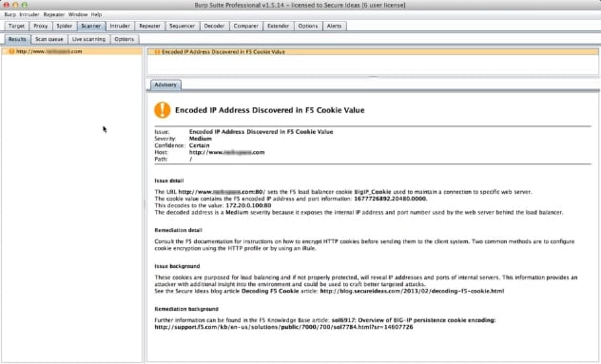Image resolution: width=601 pixels, height=364 pixels.
Task: Go to the Sequencer tab
Action: pyautogui.click(x=182, y=26)
